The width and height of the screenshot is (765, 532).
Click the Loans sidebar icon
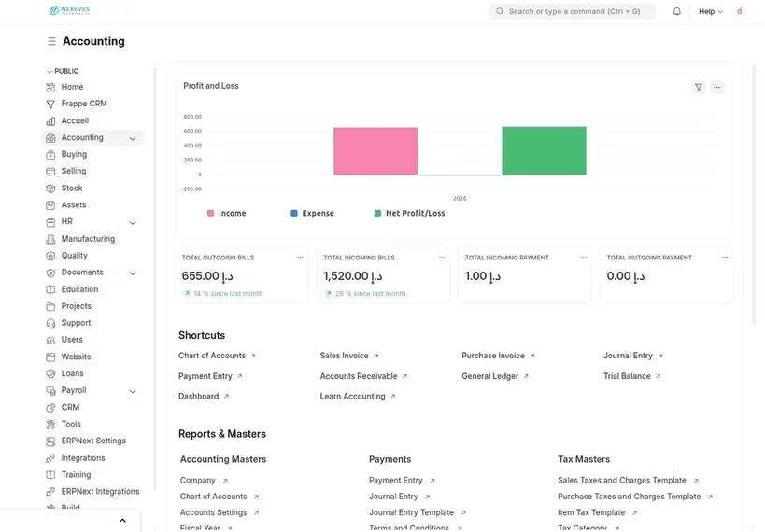click(50, 373)
